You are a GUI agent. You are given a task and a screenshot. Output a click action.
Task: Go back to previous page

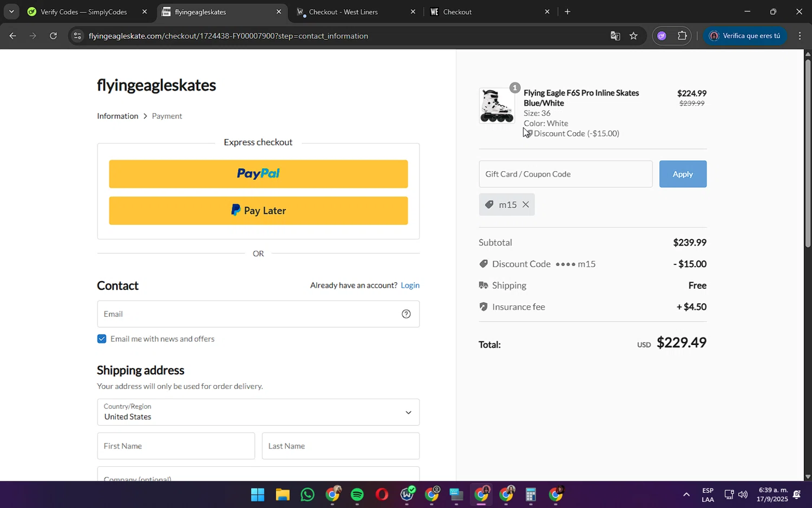pyautogui.click(x=12, y=36)
